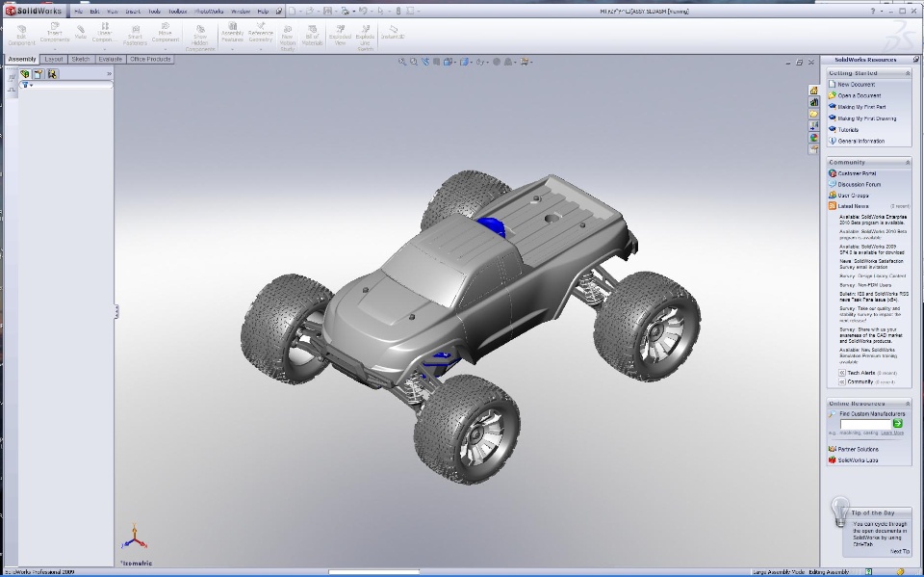Expand the Tech Alerts news list

pos(842,373)
